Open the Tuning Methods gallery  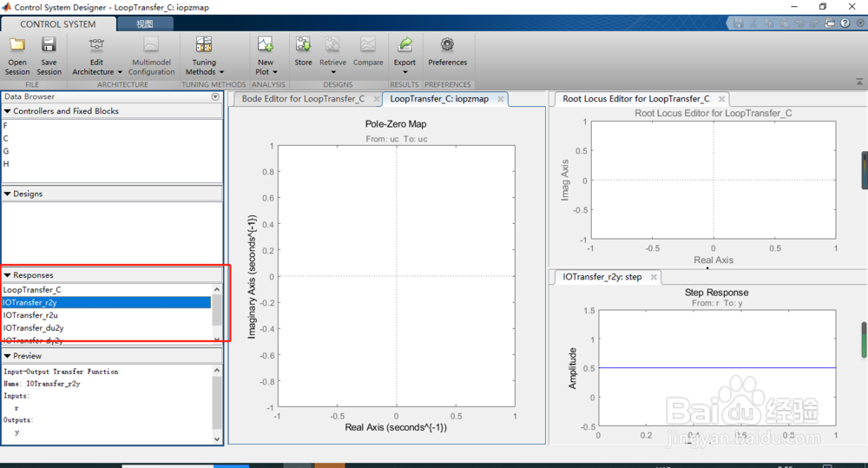[204, 56]
